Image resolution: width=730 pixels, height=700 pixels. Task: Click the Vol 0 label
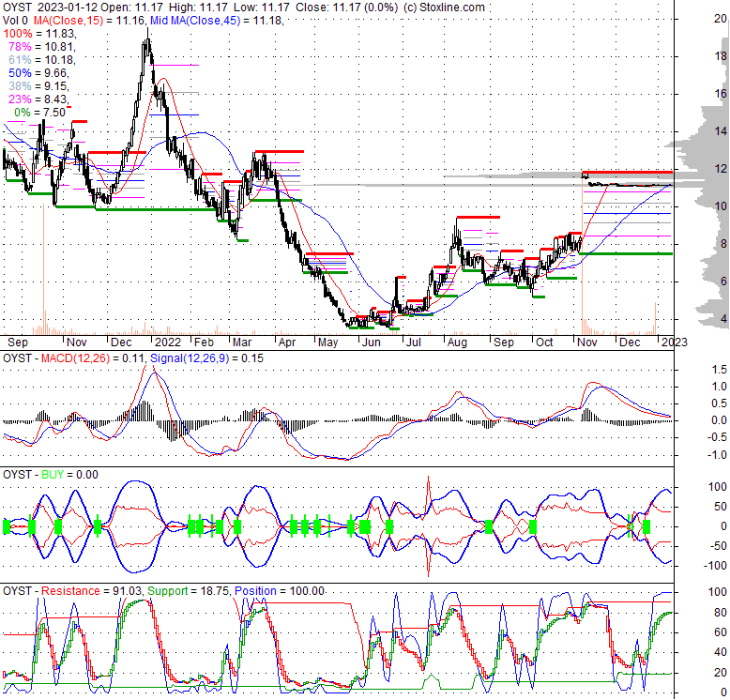tap(15, 21)
